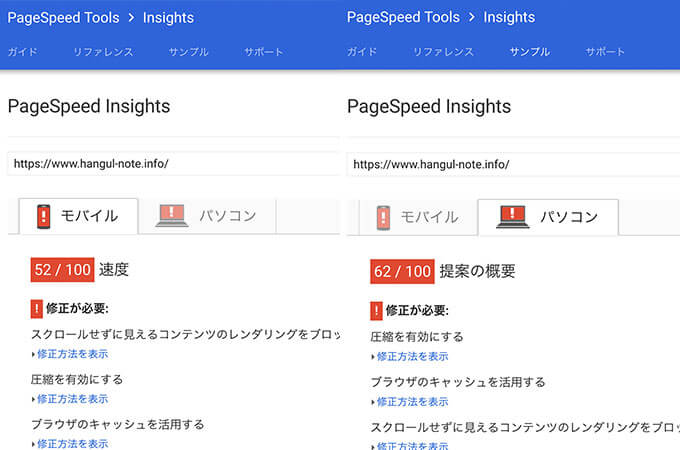Viewport: 680px width, 450px height.
Task: Expand 修正方法を表示 under 圧縮を有効にする in right panel
Action: point(410,357)
